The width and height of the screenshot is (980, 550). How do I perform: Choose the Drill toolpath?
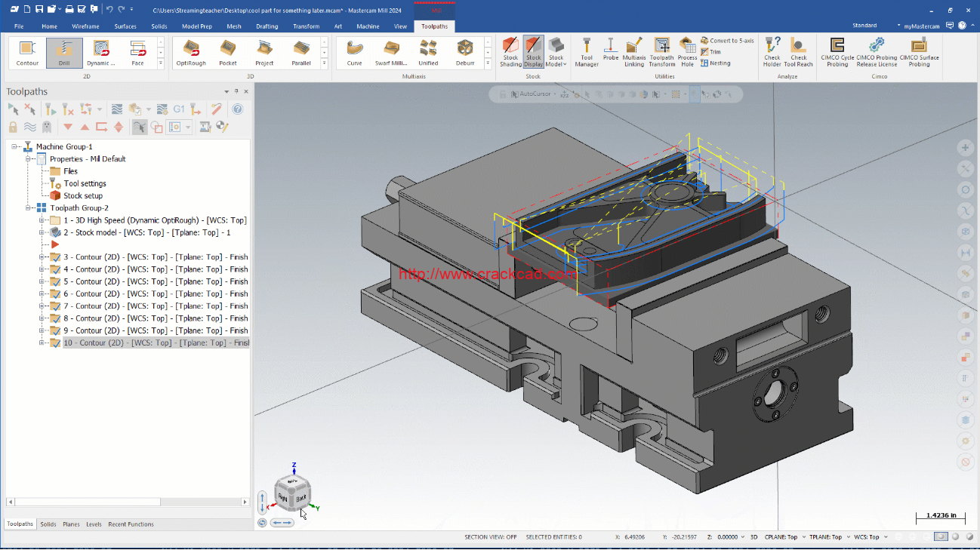coord(64,53)
